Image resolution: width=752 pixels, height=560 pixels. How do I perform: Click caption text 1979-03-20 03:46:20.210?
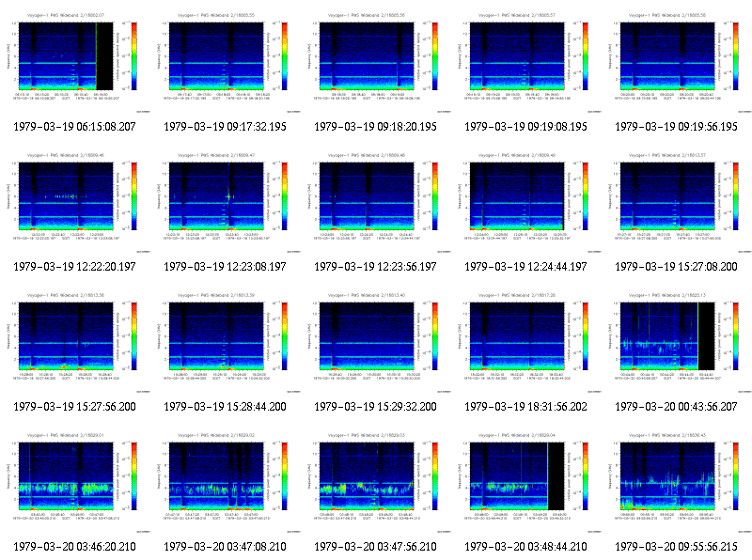(74, 547)
